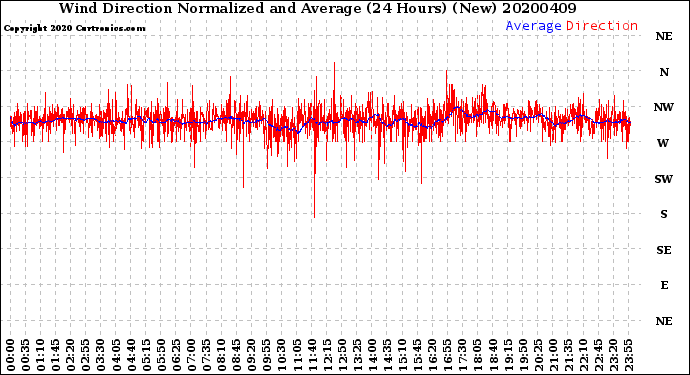Click the 20:25 time axis label
Screen dimensions: 690x375
pos(539,355)
